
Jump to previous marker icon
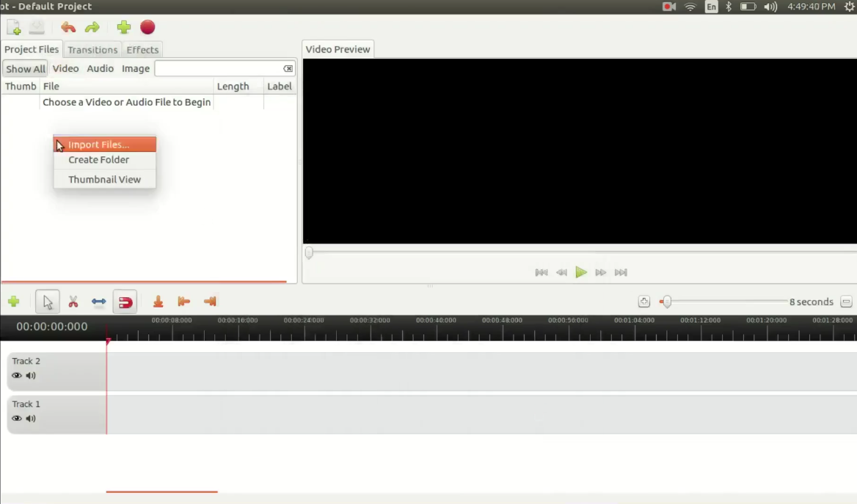coord(183,302)
